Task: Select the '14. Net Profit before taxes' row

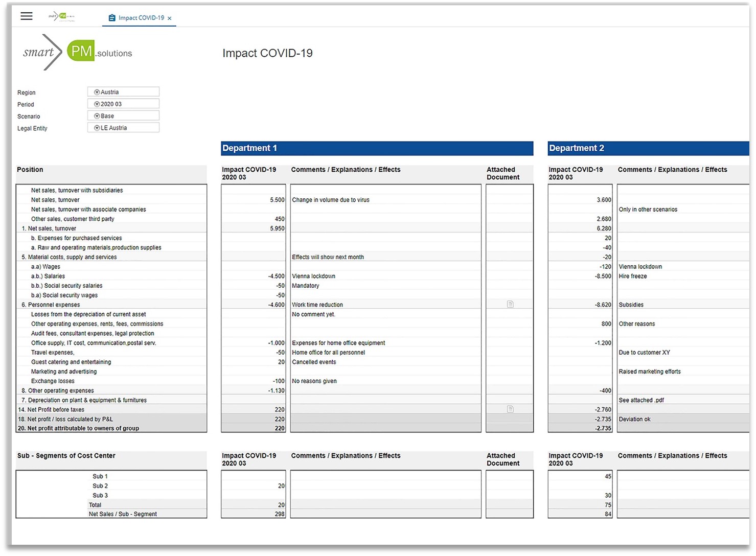Action: click(x=111, y=409)
